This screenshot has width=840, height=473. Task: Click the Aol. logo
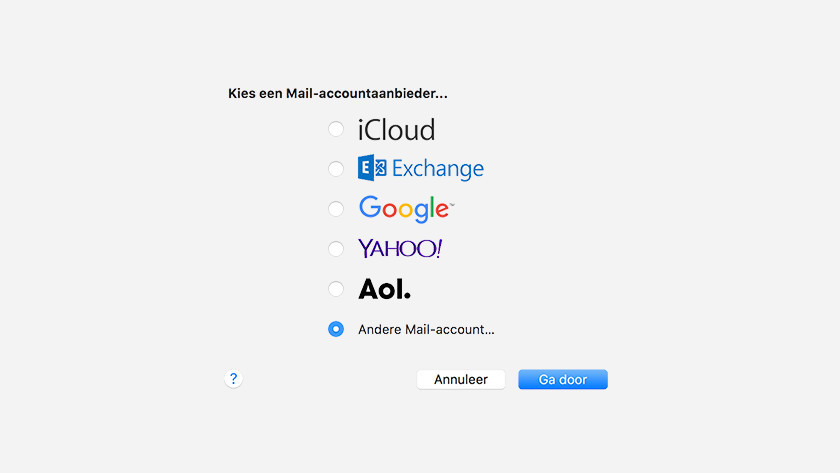(x=384, y=289)
